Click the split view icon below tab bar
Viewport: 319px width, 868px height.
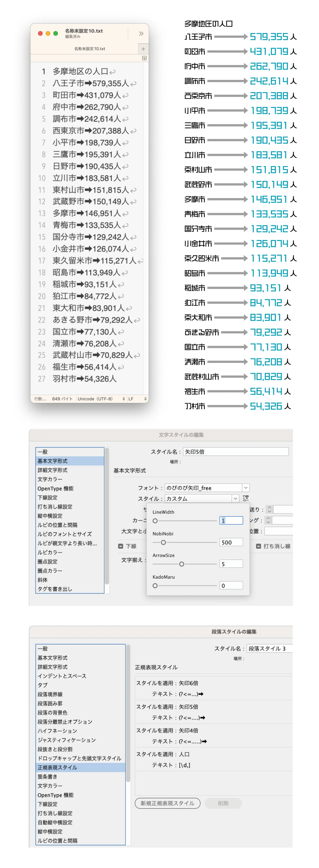pyautogui.click(x=144, y=58)
